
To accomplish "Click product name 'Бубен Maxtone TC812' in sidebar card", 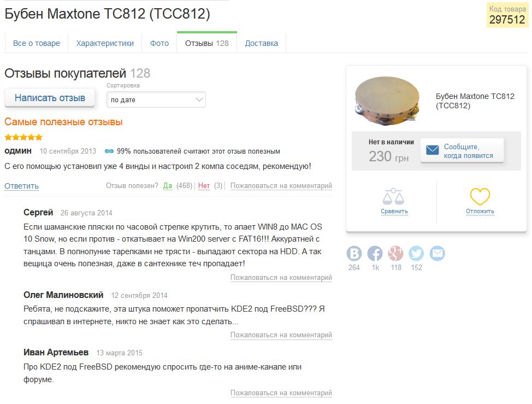I will click(475, 101).
